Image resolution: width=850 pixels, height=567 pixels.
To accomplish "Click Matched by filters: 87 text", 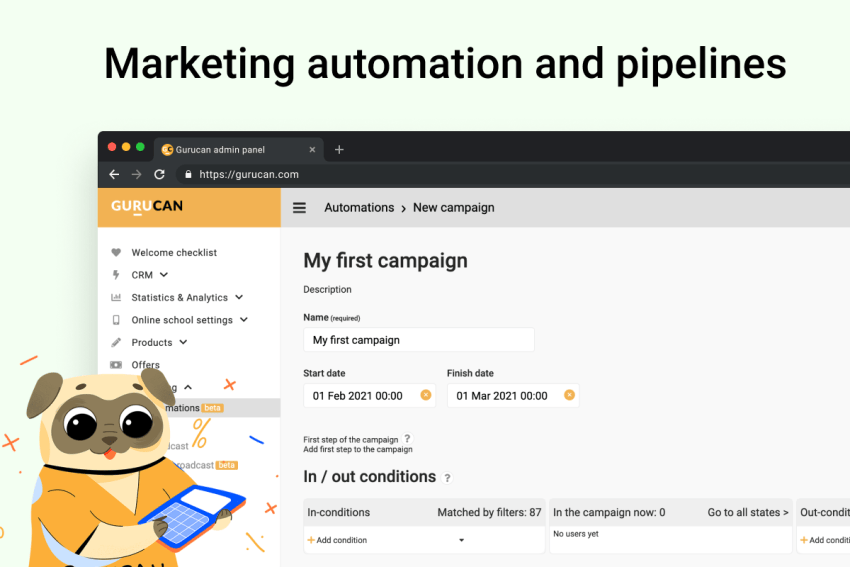I will coord(490,512).
